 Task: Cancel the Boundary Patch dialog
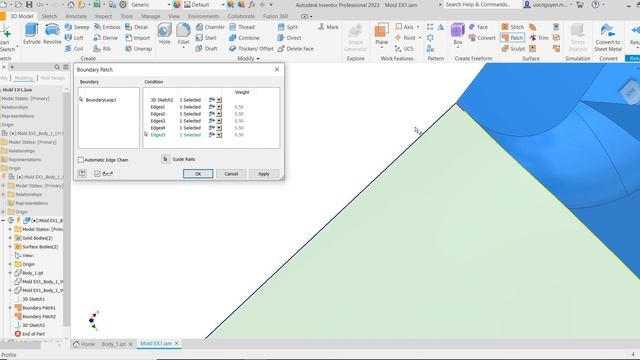(231, 174)
